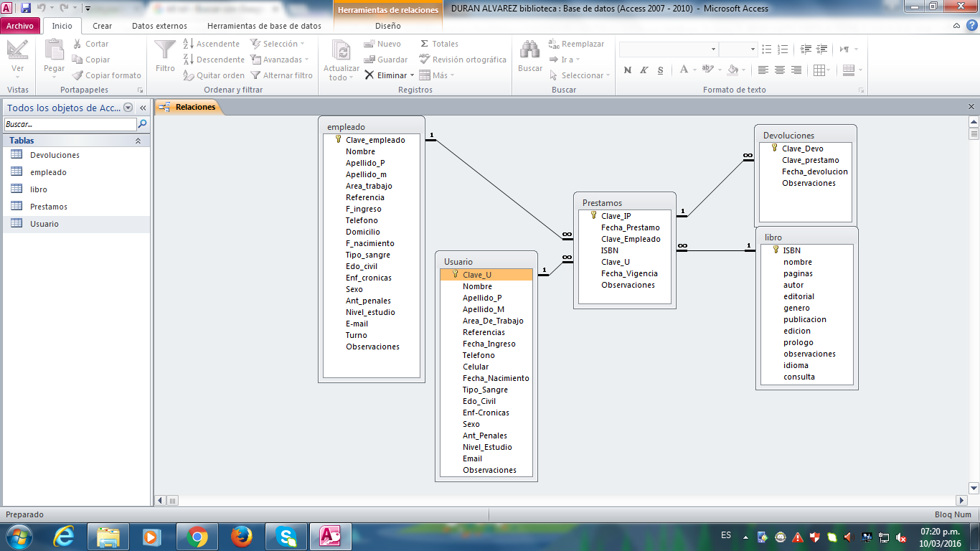Collapse the Tablas group
The height and width of the screenshot is (551, 980).
pyautogui.click(x=138, y=141)
